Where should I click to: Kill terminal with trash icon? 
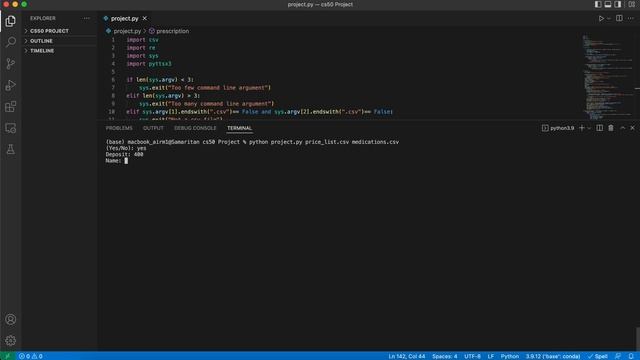(x=611, y=128)
